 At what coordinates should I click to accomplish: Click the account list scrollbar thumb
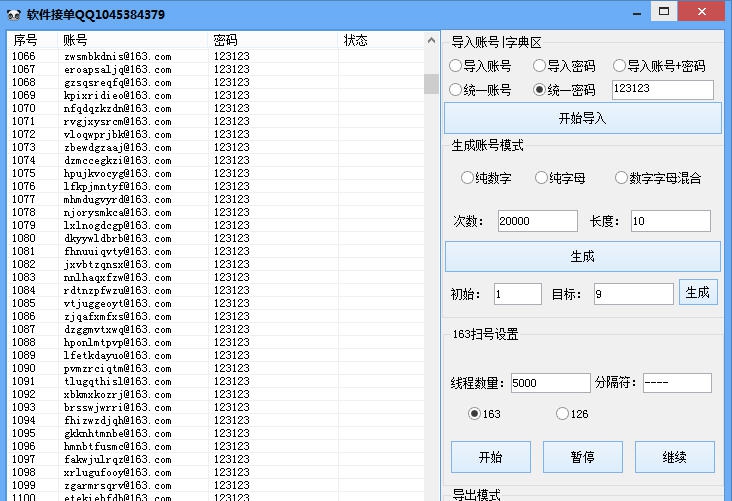click(431, 84)
